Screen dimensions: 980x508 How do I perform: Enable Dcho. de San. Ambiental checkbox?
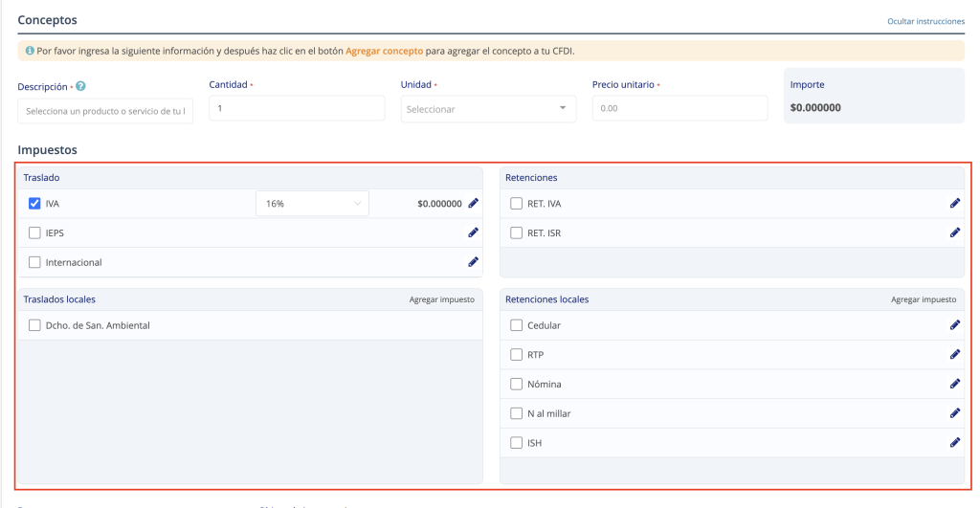coord(34,325)
